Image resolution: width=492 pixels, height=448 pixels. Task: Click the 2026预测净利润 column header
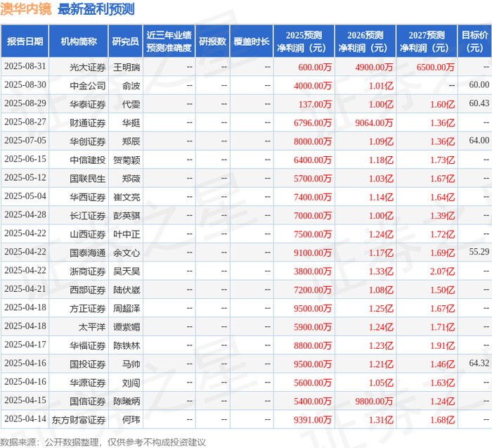(365, 41)
